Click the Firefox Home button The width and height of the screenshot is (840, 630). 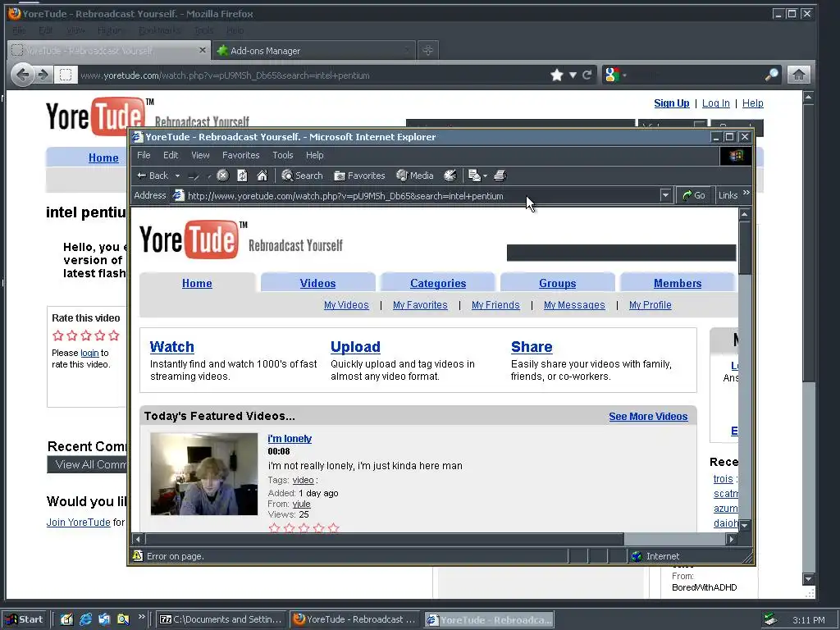tap(799, 75)
